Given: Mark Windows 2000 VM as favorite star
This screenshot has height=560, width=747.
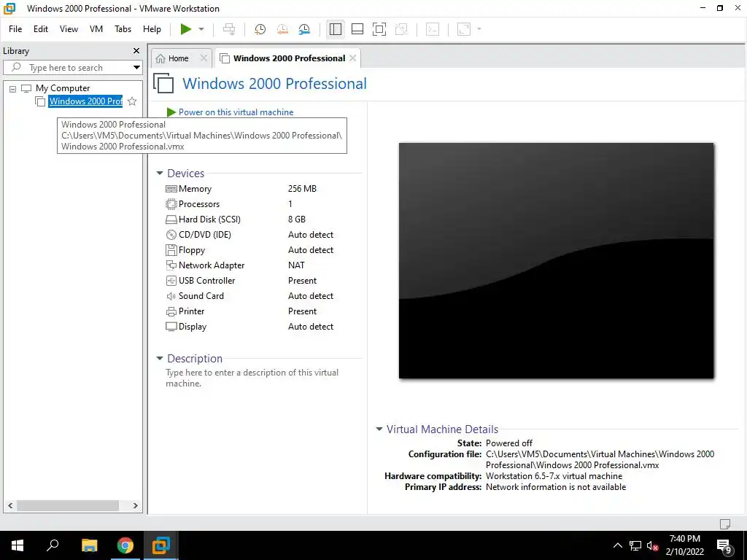Looking at the screenshot, I should [x=132, y=101].
